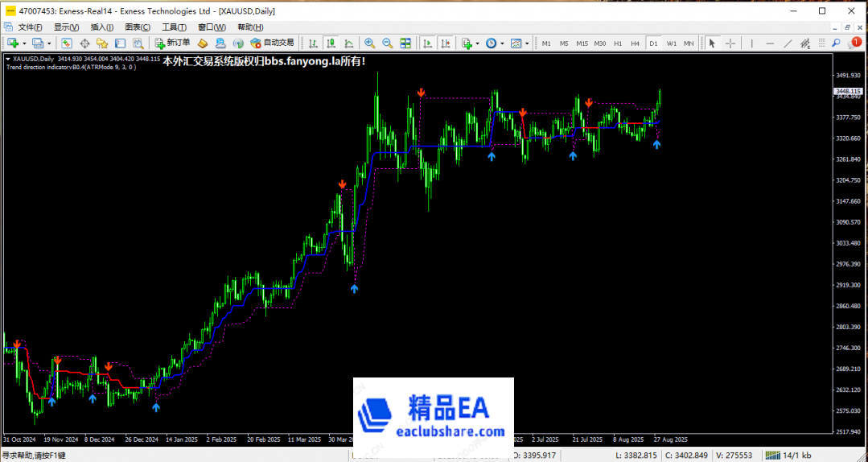Expand the new chart dropdown arrow
This screenshot has height=462, width=868.
tap(24, 43)
